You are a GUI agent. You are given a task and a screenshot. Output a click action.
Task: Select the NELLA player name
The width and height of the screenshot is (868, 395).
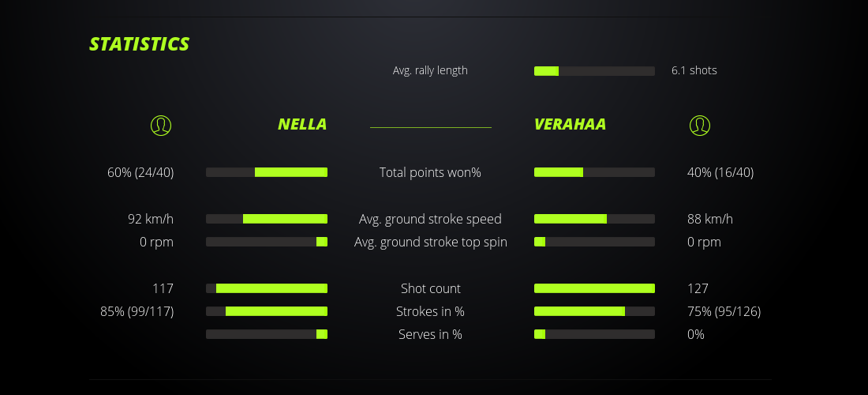[x=302, y=124]
